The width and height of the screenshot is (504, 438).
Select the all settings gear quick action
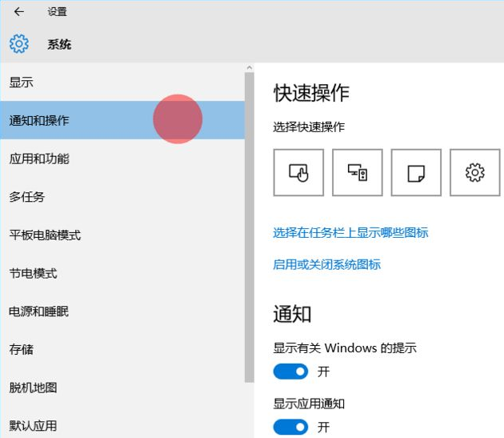coord(475,172)
